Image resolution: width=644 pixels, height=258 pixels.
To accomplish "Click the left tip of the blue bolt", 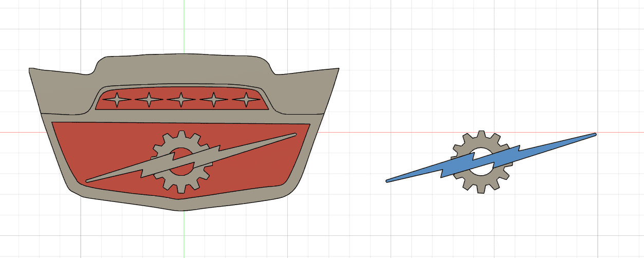I will tap(389, 180).
